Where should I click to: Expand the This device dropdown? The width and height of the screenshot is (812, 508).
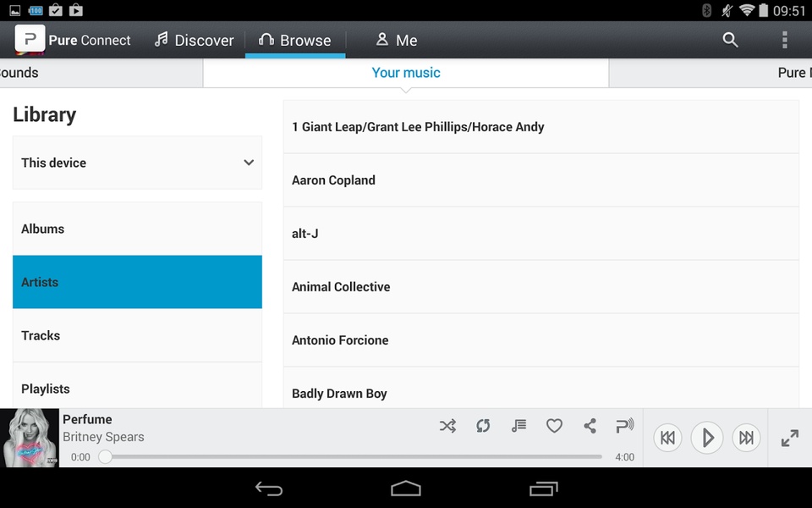coord(137,163)
